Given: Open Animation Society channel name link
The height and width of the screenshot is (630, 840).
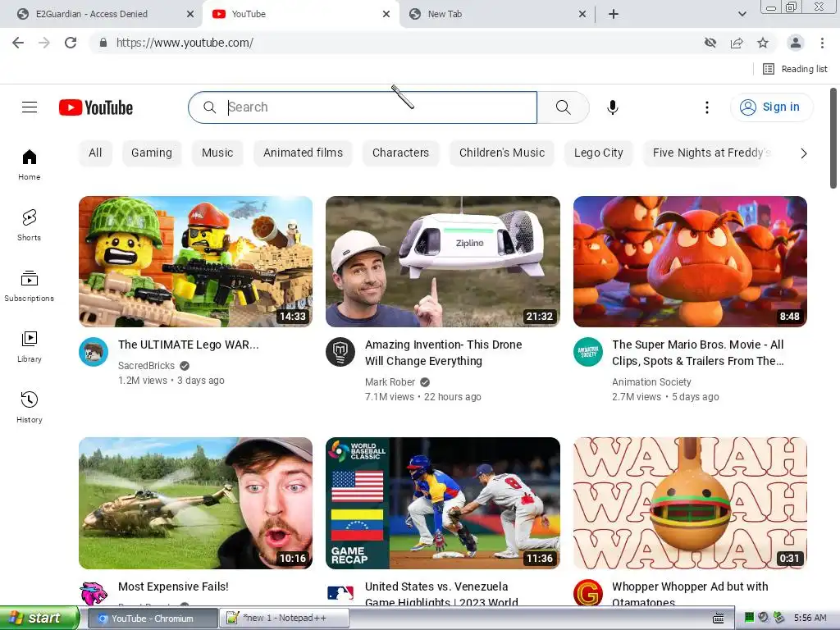Looking at the screenshot, I should point(651,382).
